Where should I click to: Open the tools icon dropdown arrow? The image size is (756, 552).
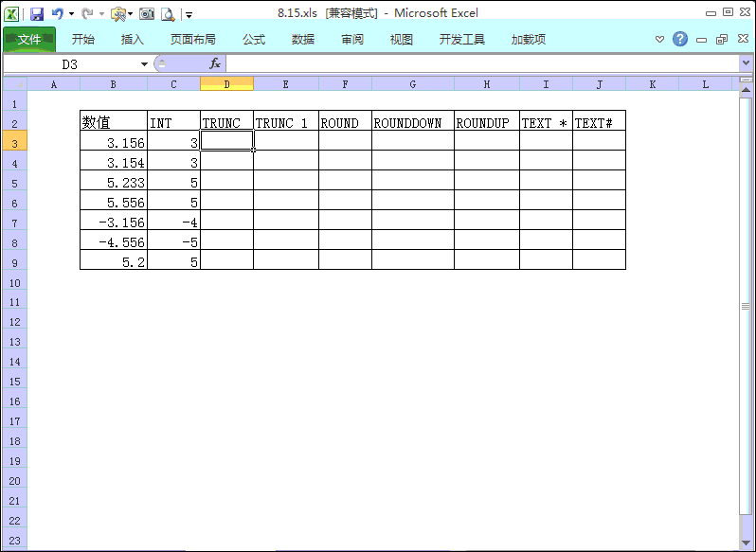pos(131,14)
